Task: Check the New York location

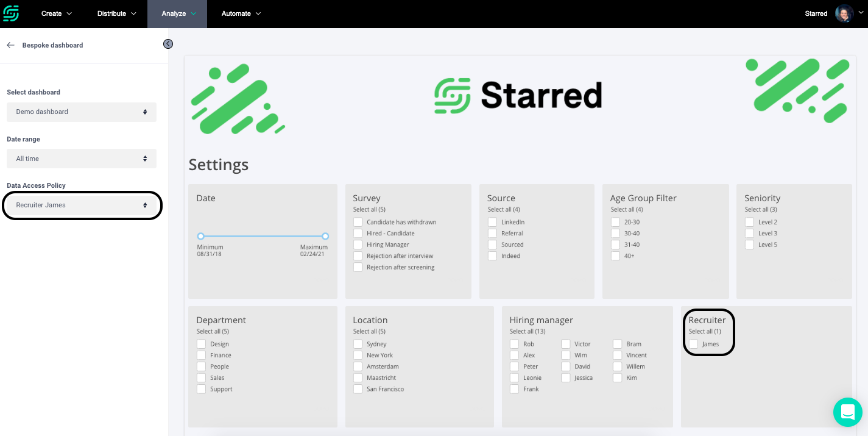Action: coord(358,356)
